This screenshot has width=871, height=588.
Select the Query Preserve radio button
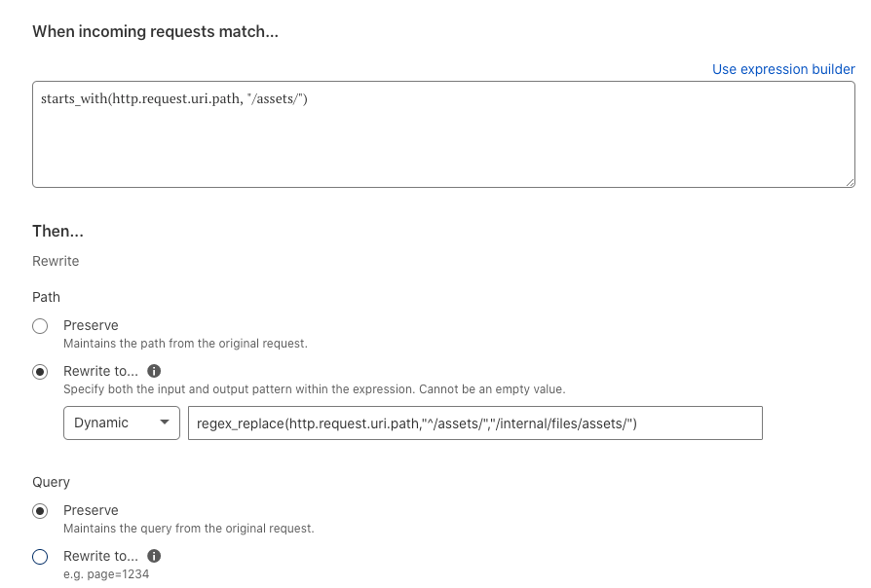point(40,511)
